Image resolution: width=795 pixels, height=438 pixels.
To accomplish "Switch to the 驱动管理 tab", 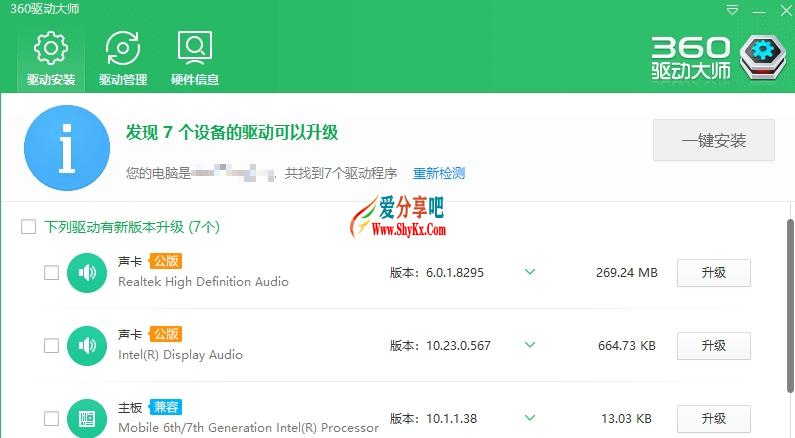I will coord(123,59).
